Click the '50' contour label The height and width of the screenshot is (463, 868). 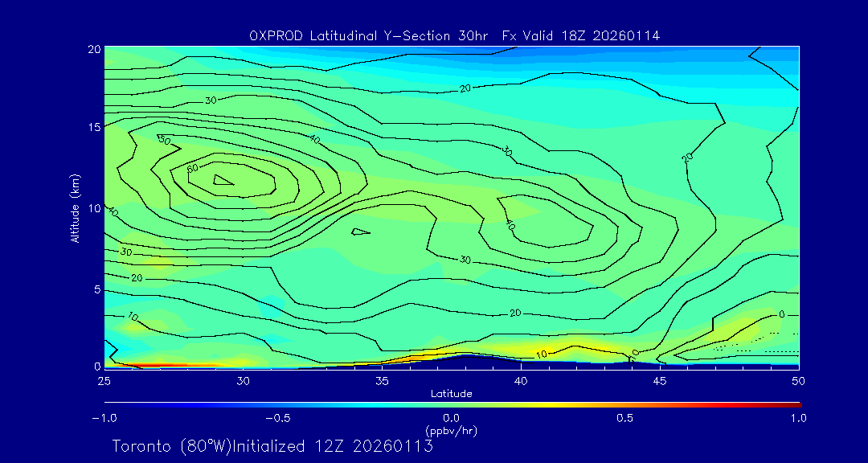tap(164, 139)
